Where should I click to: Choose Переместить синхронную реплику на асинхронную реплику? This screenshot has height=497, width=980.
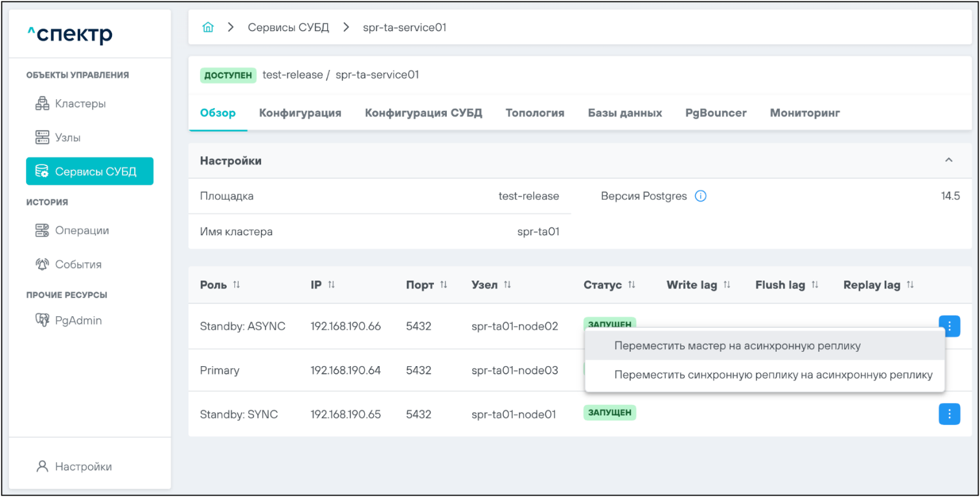pyautogui.click(x=773, y=375)
